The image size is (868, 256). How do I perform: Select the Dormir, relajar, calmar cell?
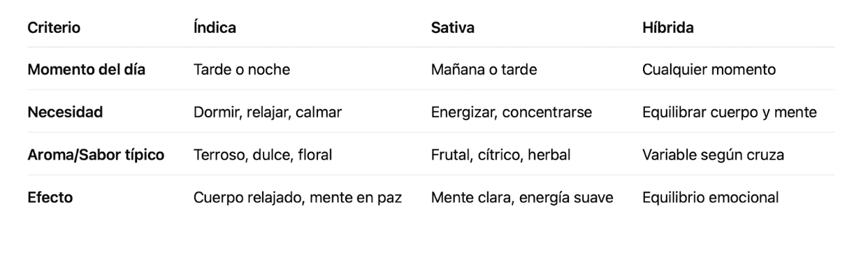pos(268,113)
